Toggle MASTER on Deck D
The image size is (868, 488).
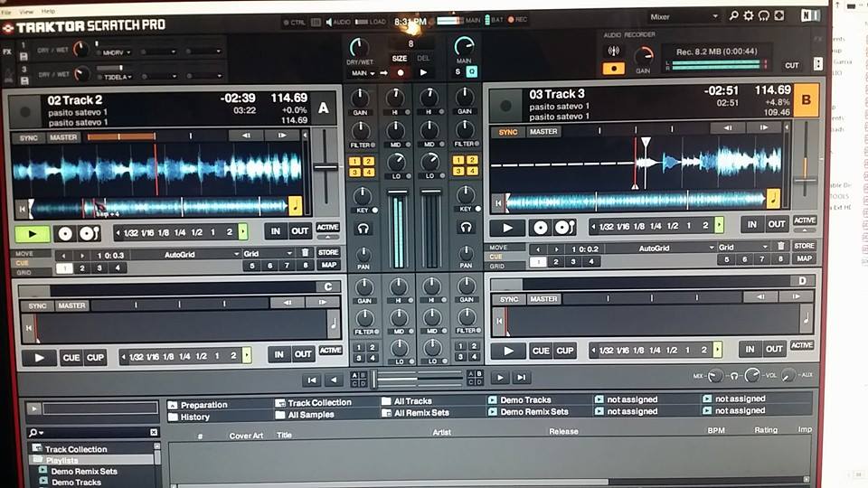(x=543, y=299)
